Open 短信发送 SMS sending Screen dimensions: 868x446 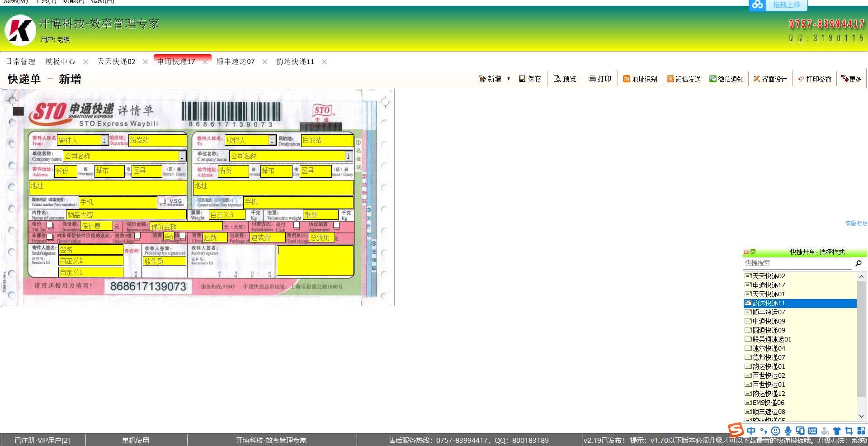(x=684, y=79)
